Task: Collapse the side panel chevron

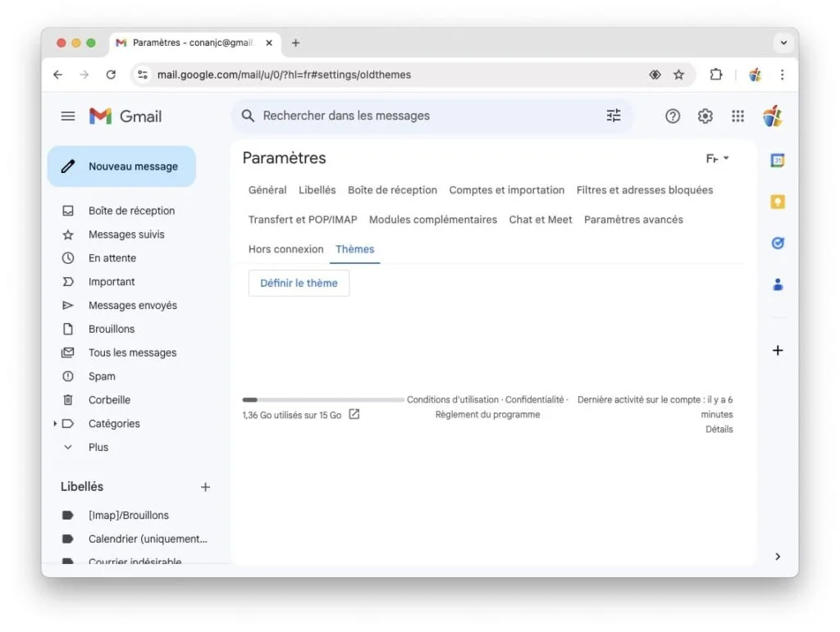Action: pos(778,557)
